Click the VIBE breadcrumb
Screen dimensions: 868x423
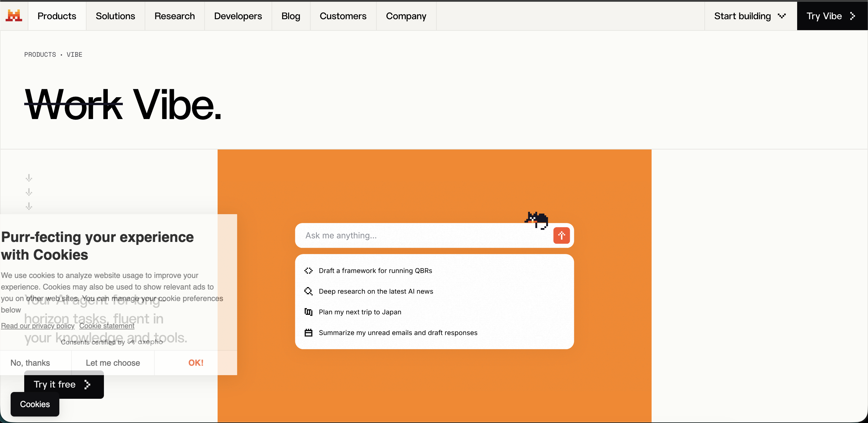(x=74, y=55)
